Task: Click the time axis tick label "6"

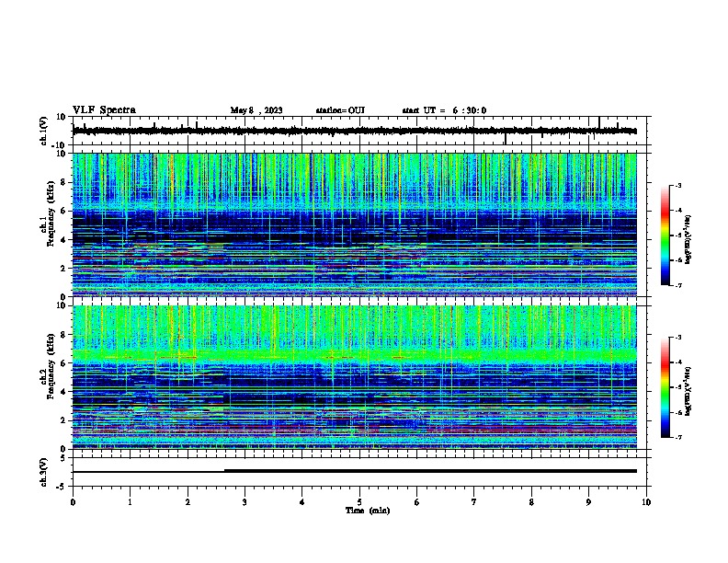Action: click(x=417, y=502)
